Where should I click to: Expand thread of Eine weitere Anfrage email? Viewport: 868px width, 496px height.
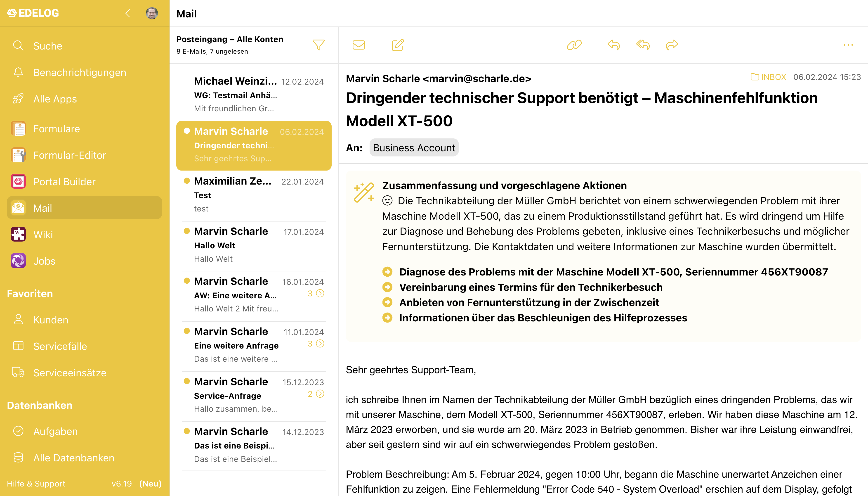pos(320,343)
